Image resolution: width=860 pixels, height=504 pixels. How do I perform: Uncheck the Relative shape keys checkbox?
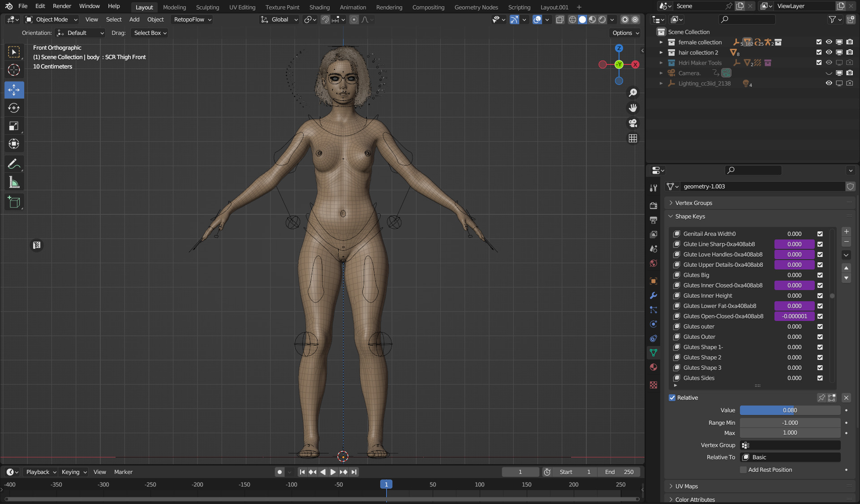click(672, 398)
